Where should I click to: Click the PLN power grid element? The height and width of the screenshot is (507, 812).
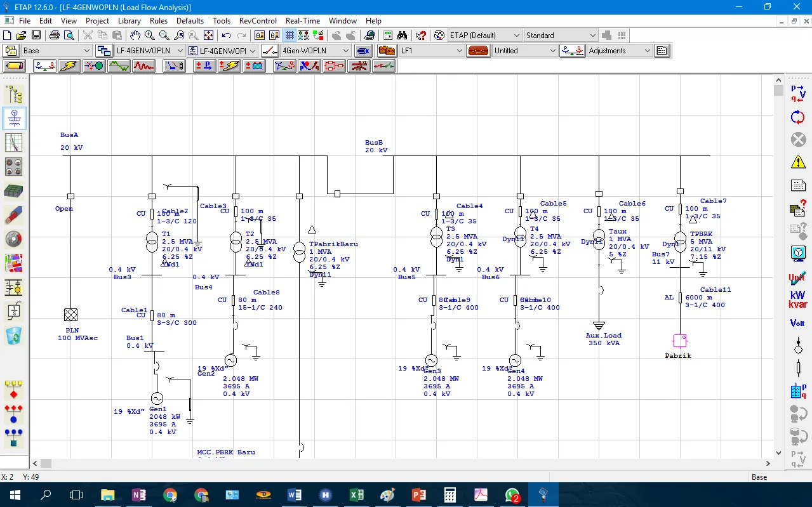(x=70, y=315)
